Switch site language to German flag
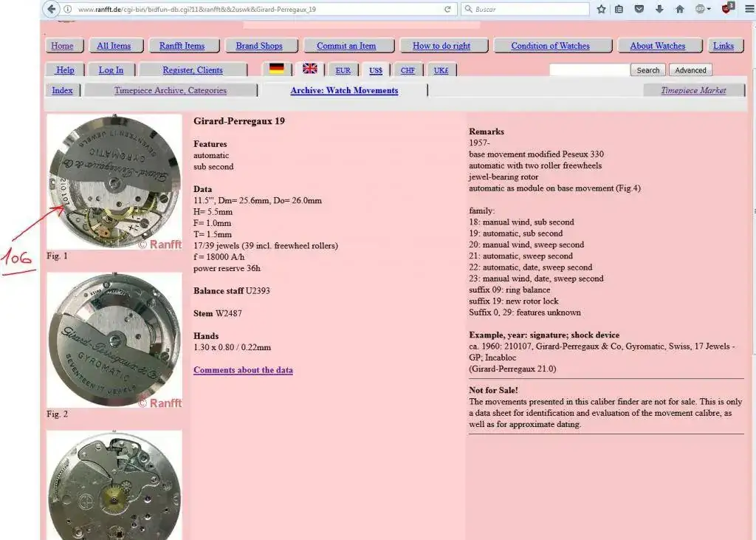This screenshot has height=540, width=756. (276, 69)
